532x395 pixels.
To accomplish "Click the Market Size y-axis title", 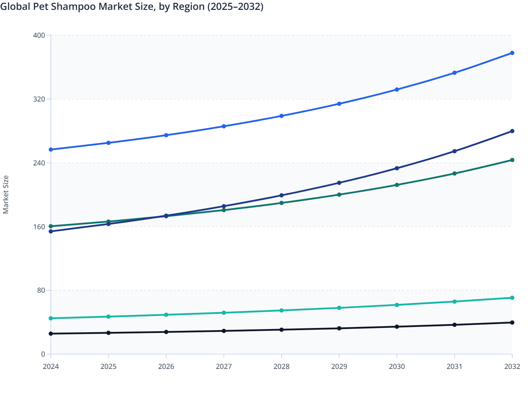I will [6, 195].
